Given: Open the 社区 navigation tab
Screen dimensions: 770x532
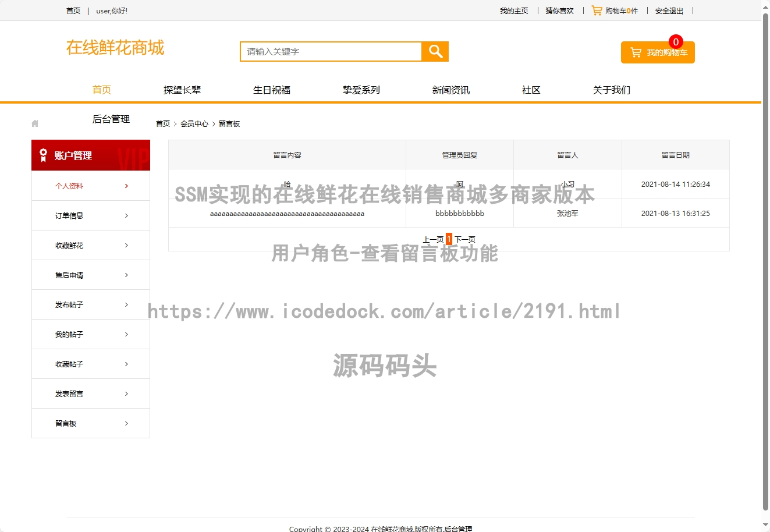Looking at the screenshot, I should coord(531,90).
